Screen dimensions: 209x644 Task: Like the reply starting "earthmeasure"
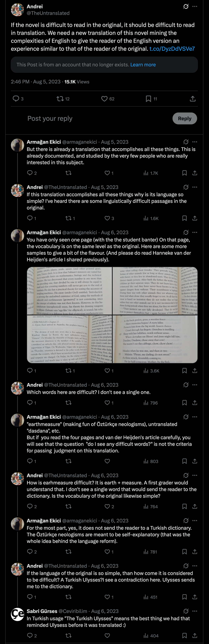point(107,461)
